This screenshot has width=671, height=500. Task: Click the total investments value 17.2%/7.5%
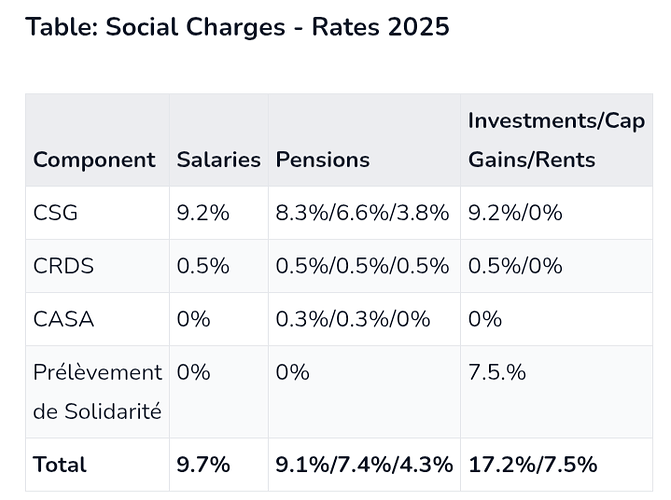[x=532, y=465]
